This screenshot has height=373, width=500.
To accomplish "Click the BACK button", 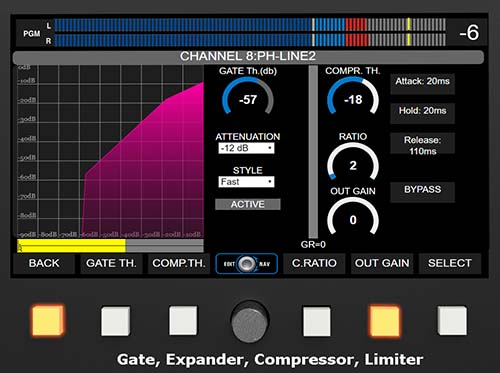I will 44,263.
